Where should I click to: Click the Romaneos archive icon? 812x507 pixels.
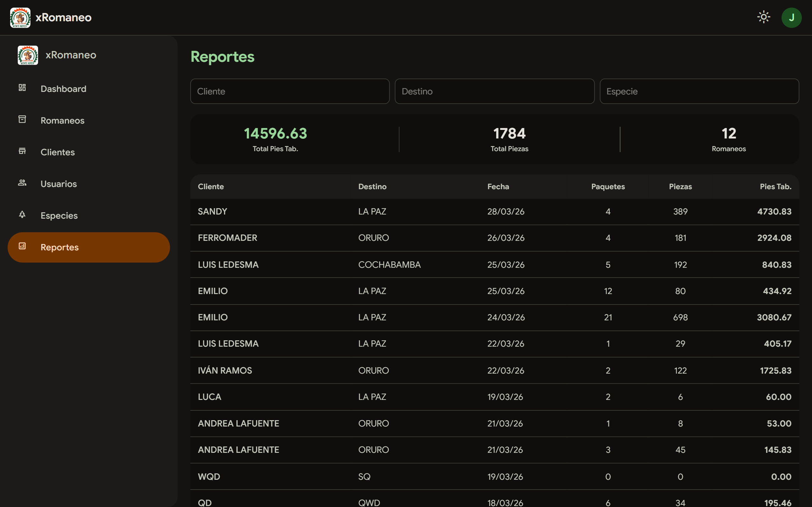pos(22,119)
